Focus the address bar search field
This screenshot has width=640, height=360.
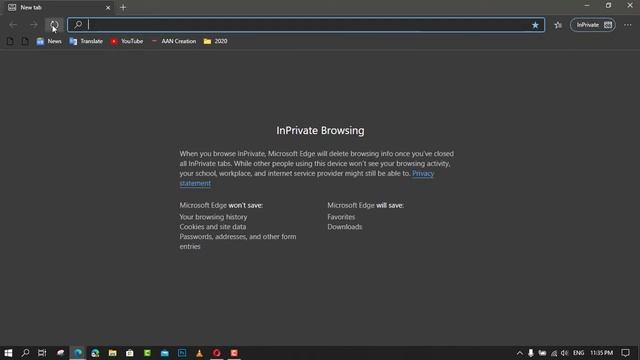point(306,25)
